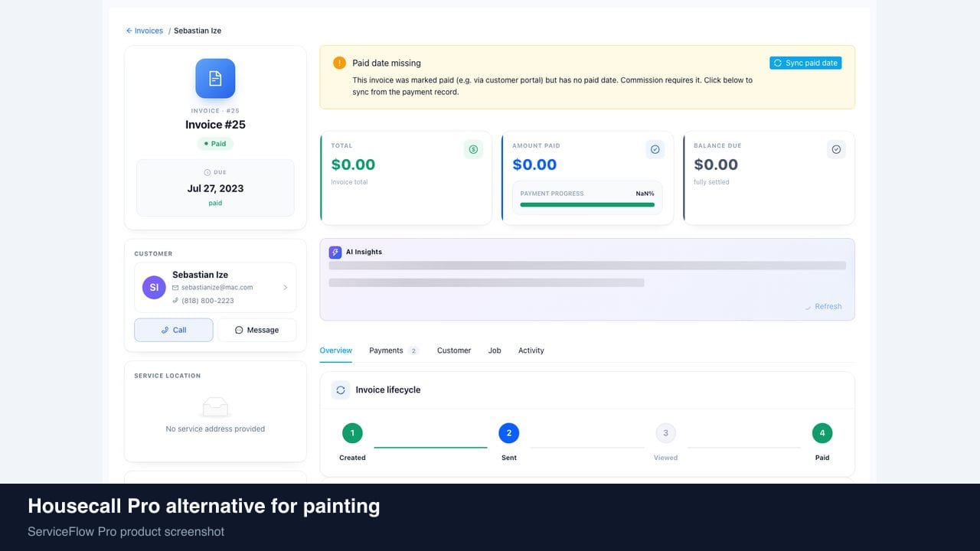Click the phone icon beside (818) 800-2223
This screenshot has width=980, height=551.
click(x=175, y=301)
